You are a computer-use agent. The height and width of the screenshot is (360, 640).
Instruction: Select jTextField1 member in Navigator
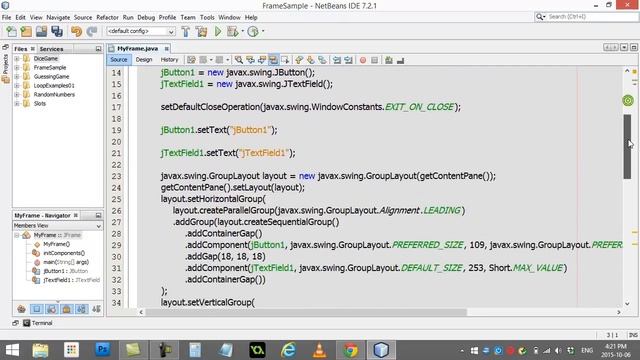click(x=71, y=280)
